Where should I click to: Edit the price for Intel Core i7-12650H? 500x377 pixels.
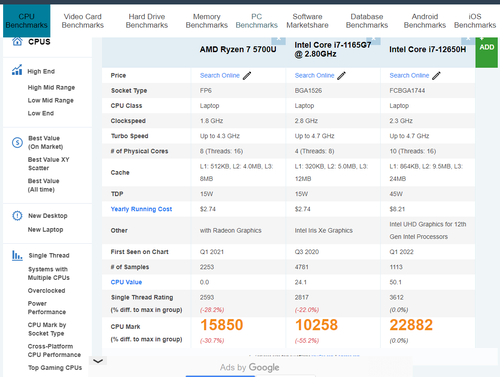click(x=436, y=76)
